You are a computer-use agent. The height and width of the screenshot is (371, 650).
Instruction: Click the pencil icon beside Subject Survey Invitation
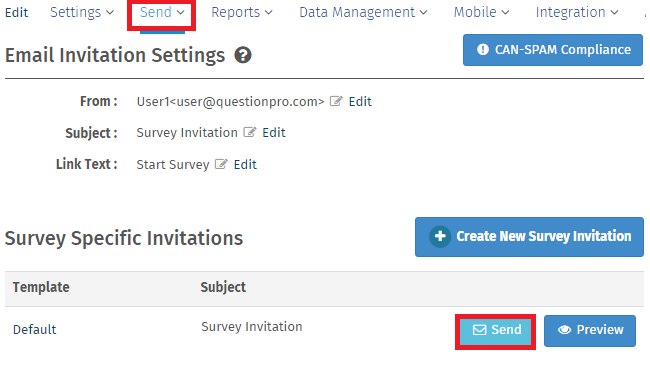point(250,132)
